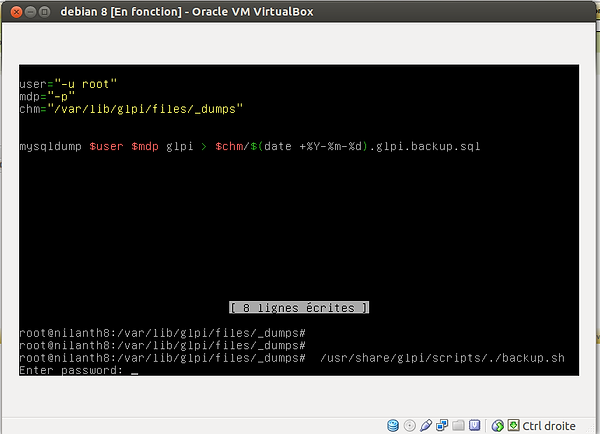Click the Enter password: prompt
This screenshot has width=600, height=434.
[71, 370]
